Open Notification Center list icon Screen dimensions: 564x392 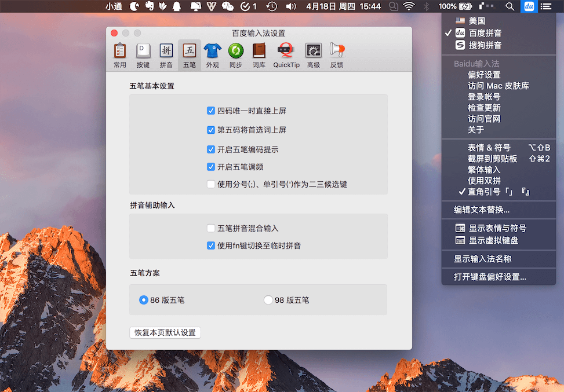pos(546,6)
